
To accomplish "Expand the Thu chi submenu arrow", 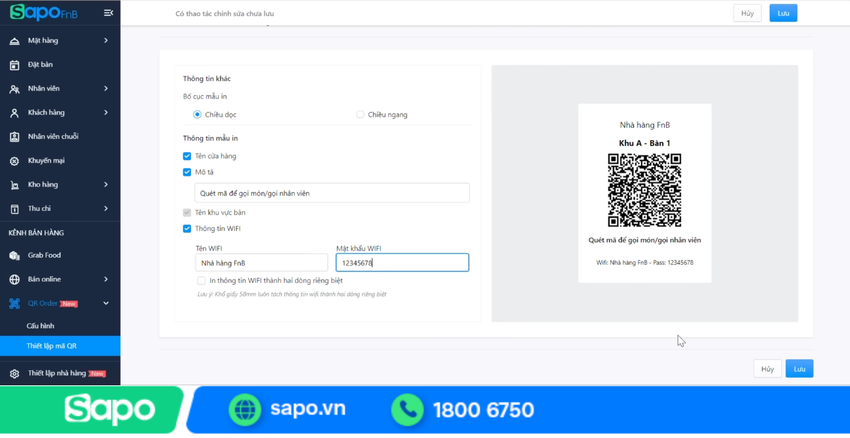I will click(106, 209).
